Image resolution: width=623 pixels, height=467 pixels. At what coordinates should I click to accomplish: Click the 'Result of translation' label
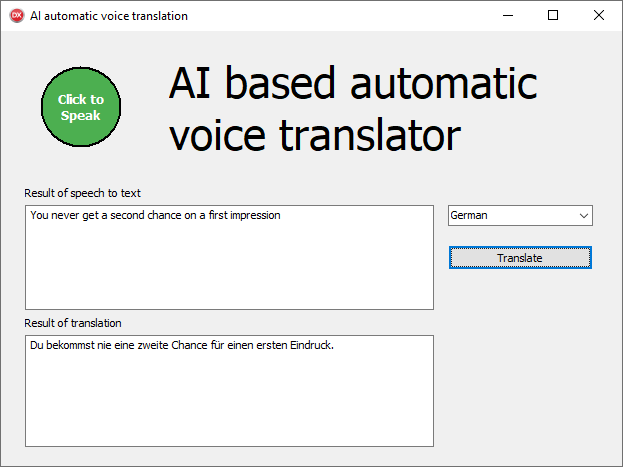tap(73, 323)
